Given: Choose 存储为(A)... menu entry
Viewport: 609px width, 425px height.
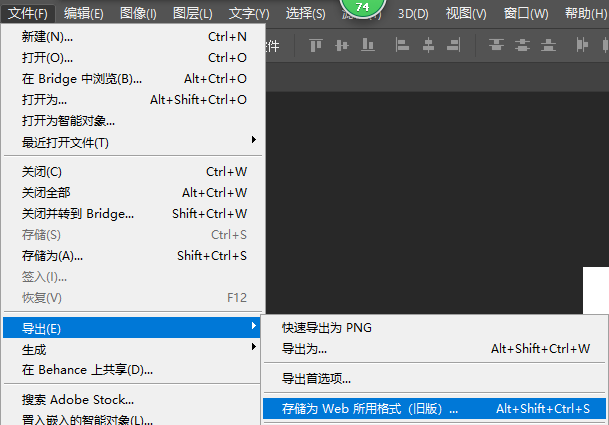Looking at the screenshot, I should pos(134,256).
